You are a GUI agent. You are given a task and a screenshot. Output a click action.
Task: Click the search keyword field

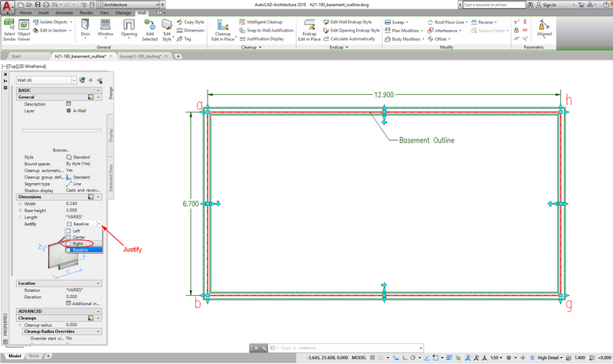tap(494, 5)
